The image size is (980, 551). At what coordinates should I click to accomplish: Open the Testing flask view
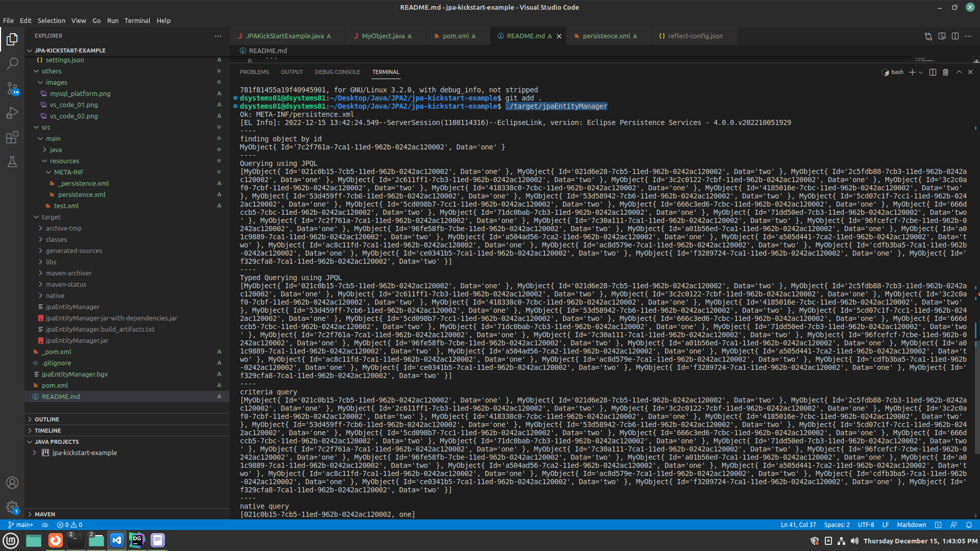12,162
